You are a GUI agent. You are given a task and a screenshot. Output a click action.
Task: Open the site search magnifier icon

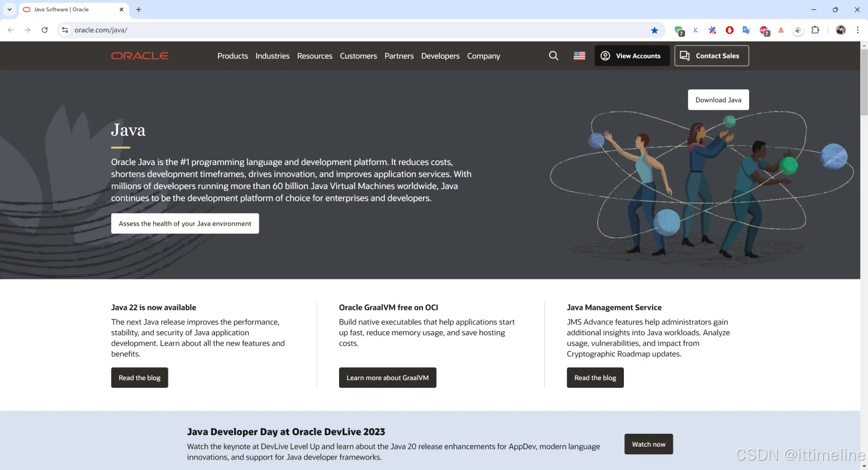pos(553,56)
